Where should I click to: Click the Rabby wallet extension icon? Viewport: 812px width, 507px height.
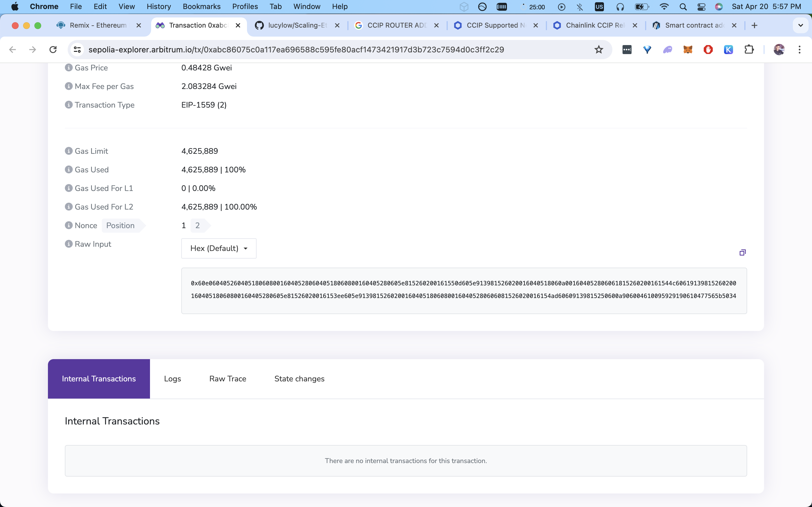pyautogui.click(x=668, y=50)
